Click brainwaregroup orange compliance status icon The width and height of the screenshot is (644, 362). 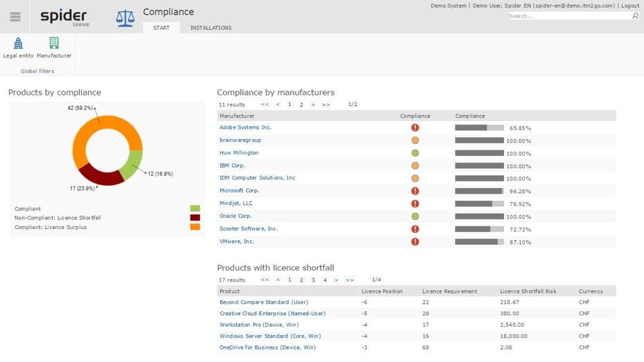(x=415, y=141)
